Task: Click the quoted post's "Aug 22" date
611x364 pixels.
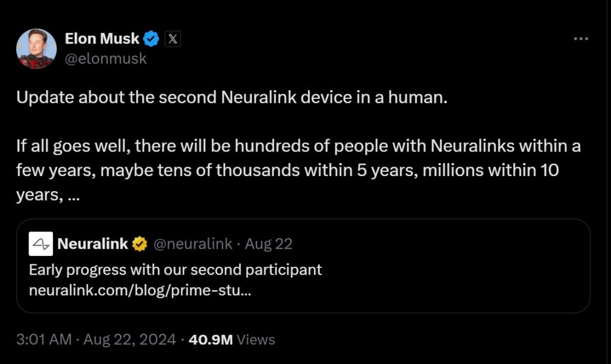Action: [269, 243]
